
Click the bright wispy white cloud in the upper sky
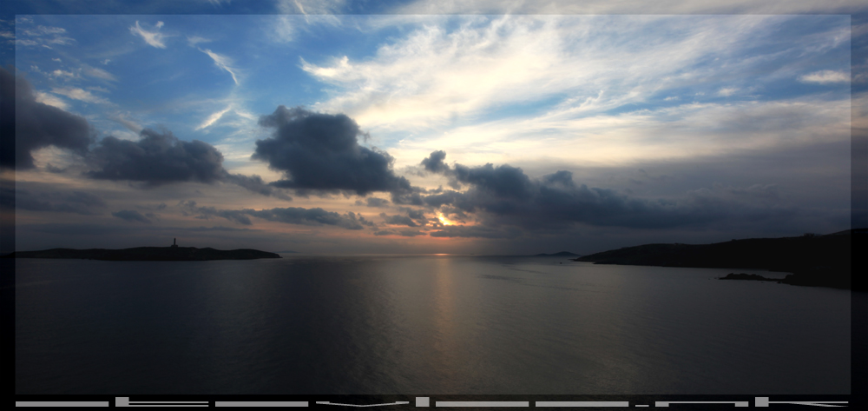pyautogui.click(x=486, y=78)
